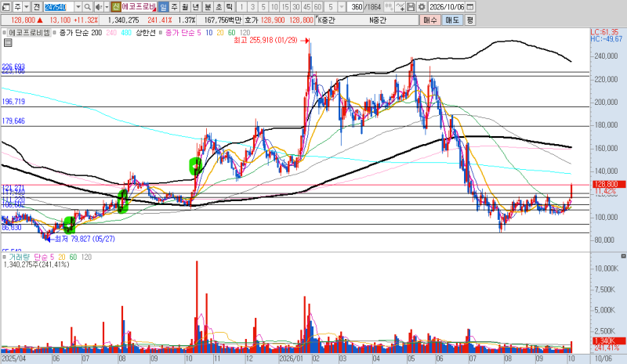Toggle the 종가 단순 5 legend marker

pos(161,33)
